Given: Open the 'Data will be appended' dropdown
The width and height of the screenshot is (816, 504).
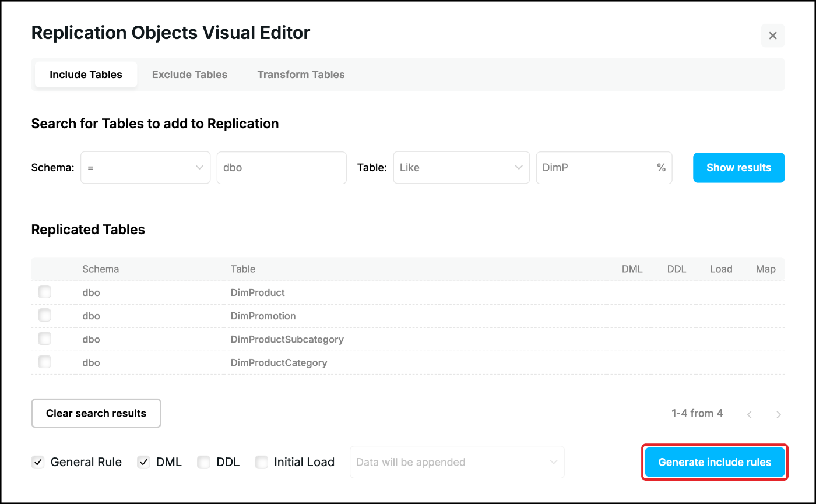Looking at the screenshot, I should coord(457,462).
